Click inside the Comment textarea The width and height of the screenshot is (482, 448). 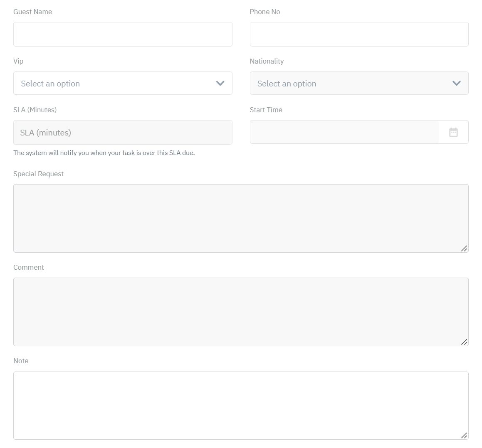click(241, 312)
